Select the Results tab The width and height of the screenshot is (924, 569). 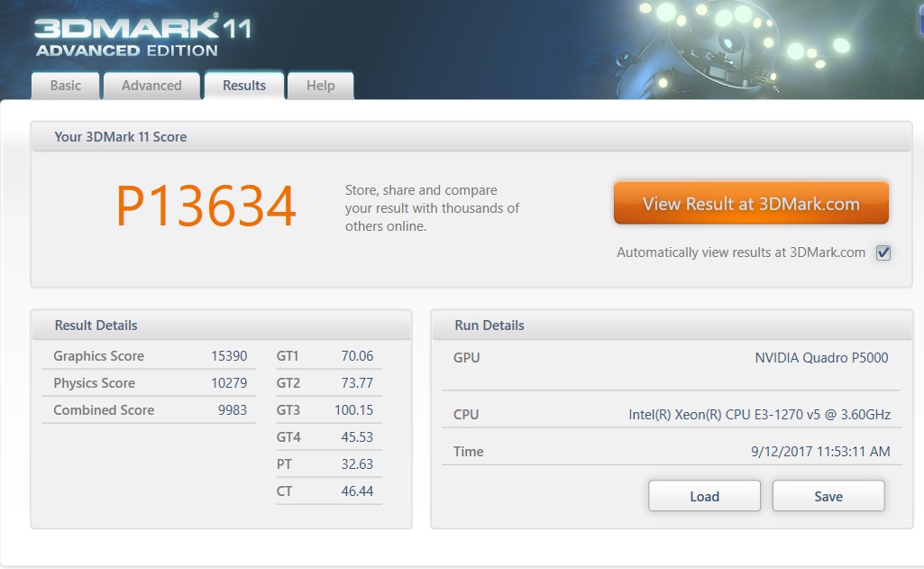click(x=244, y=86)
